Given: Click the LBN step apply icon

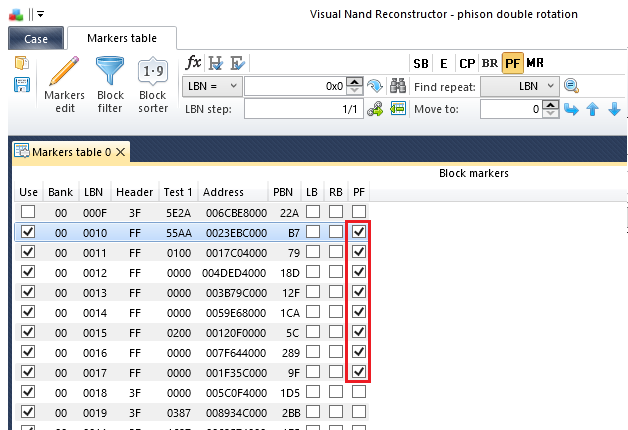Looking at the screenshot, I should click(x=375, y=109).
